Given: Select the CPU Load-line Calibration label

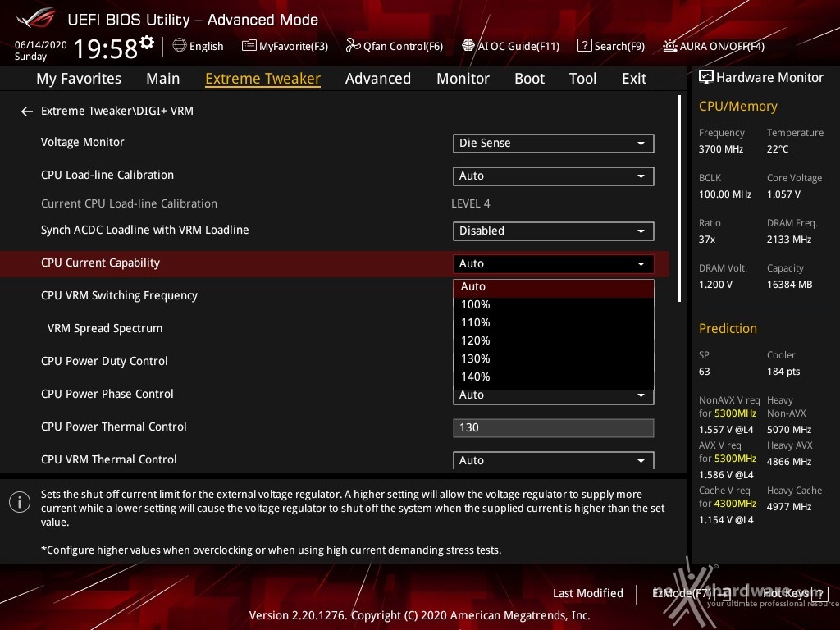Looking at the screenshot, I should click(107, 176).
